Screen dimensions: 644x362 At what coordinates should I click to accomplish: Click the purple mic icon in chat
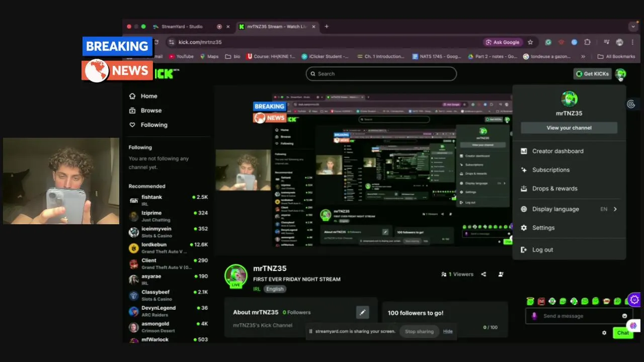click(x=534, y=316)
